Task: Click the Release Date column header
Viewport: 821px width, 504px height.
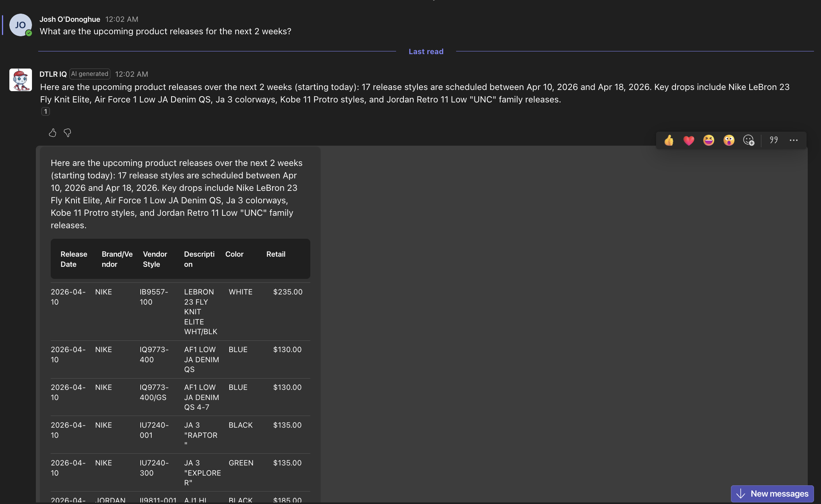Action: [x=74, y=259]
